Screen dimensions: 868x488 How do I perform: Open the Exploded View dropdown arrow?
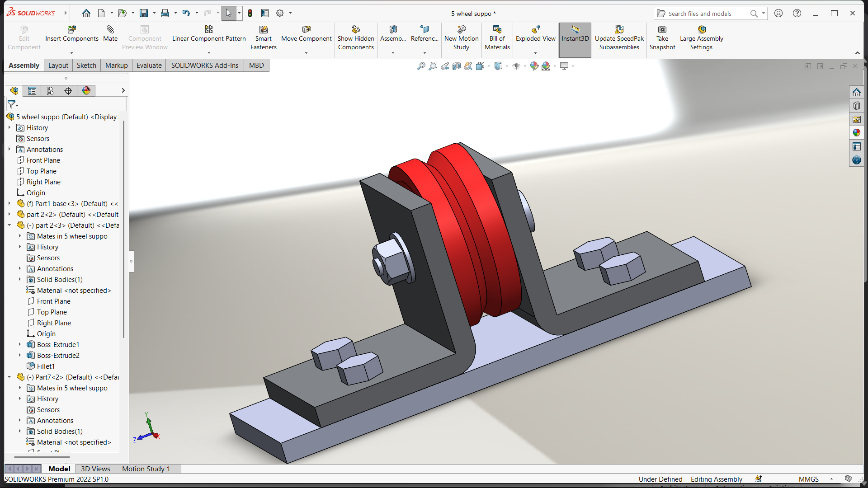click(x=535, y=53)
